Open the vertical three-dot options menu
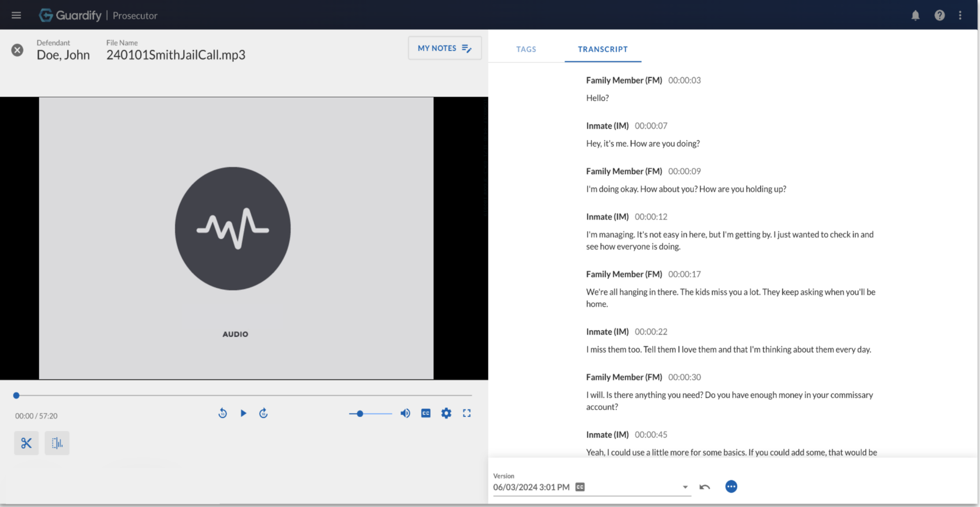The height and width of the screenshot is (507, 980). pyautogui.click(x=960, y=15)
